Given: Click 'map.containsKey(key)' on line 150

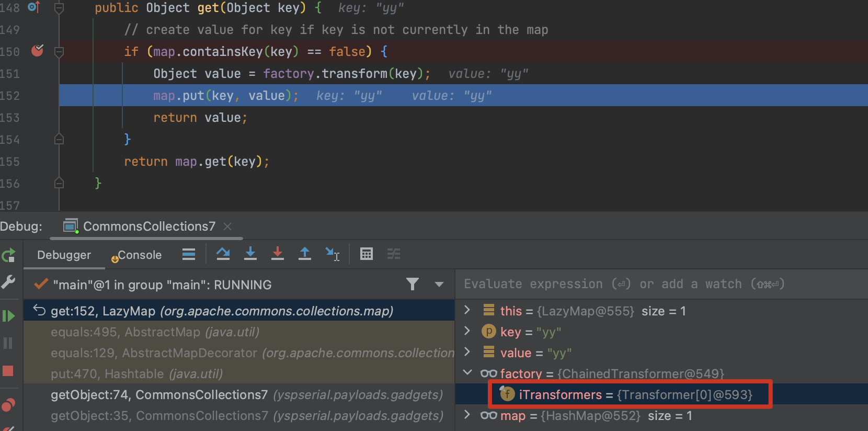Looking at the screenshot, I should coord(226,51).
